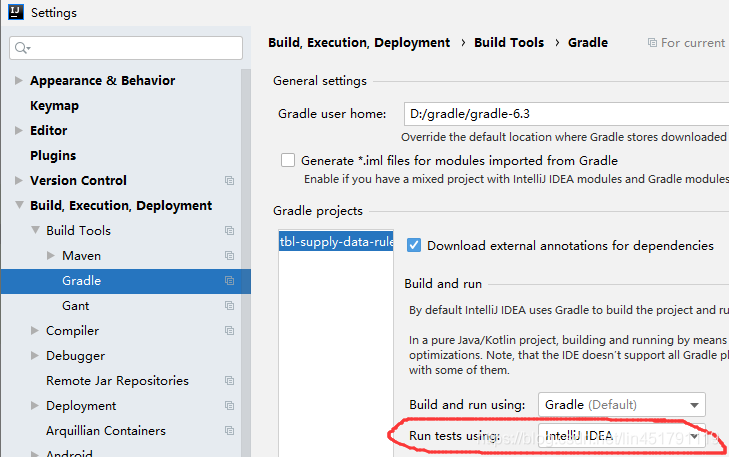Click the 'Gradle projects' section label
The width and height of the screenshot is (729, 457).
(318, 211)
